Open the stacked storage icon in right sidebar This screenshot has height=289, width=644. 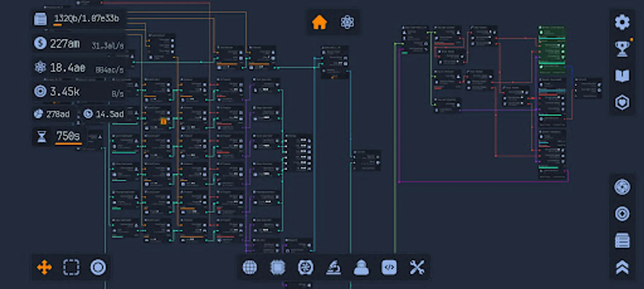tap(622, 241)
